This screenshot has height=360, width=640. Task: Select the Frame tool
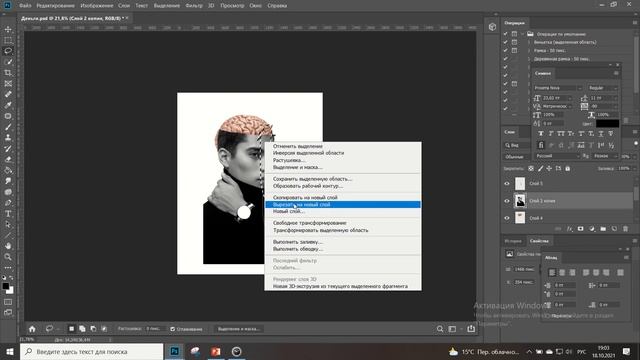point(8,83)
